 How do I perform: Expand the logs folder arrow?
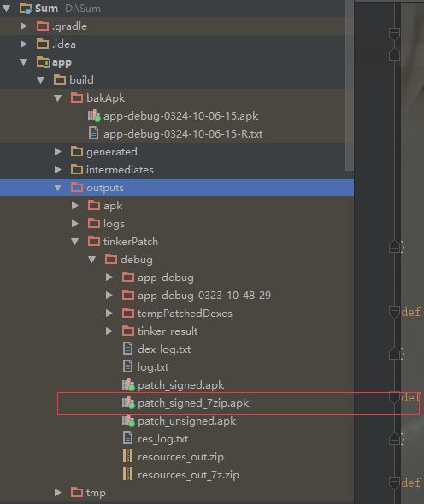click(75, 224)
